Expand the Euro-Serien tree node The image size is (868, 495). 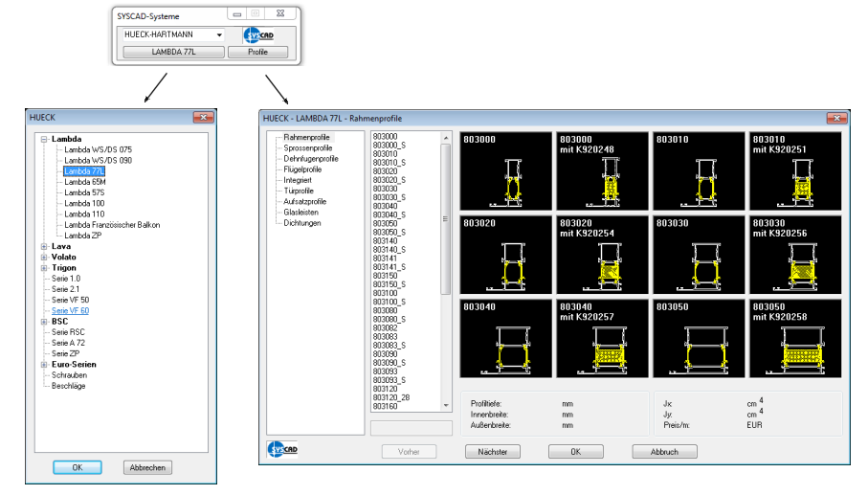tap(44, 365)
